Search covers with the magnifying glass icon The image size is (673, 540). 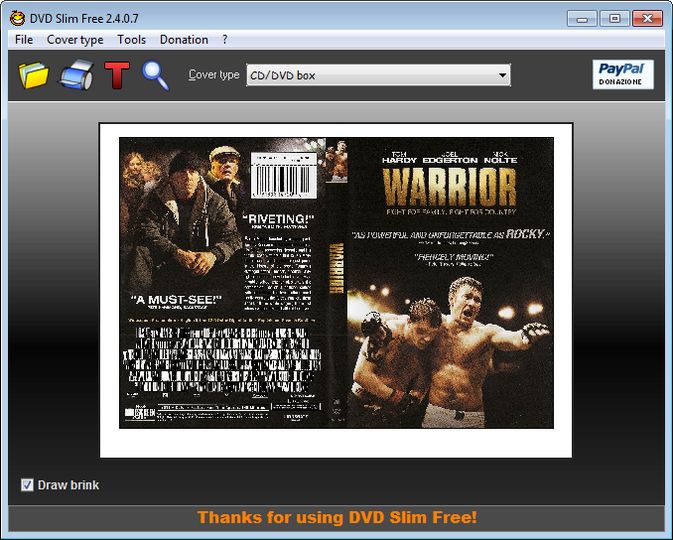156,76
